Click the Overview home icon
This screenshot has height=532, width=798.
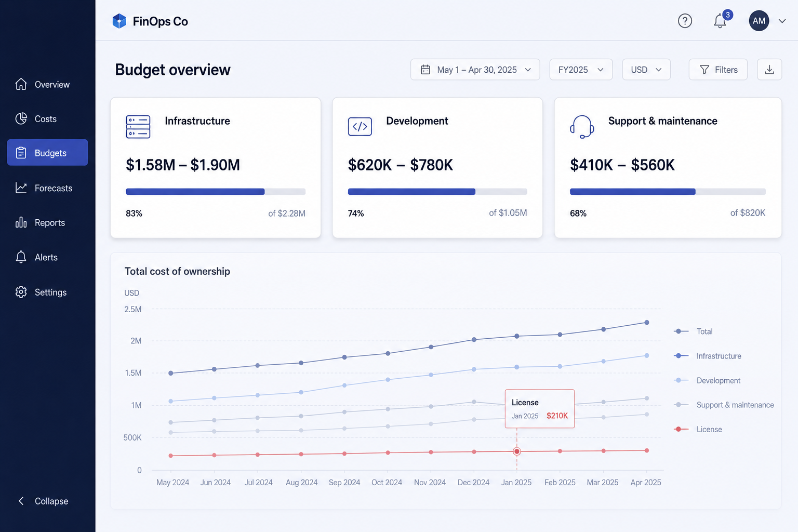click(x=21, y=84)
